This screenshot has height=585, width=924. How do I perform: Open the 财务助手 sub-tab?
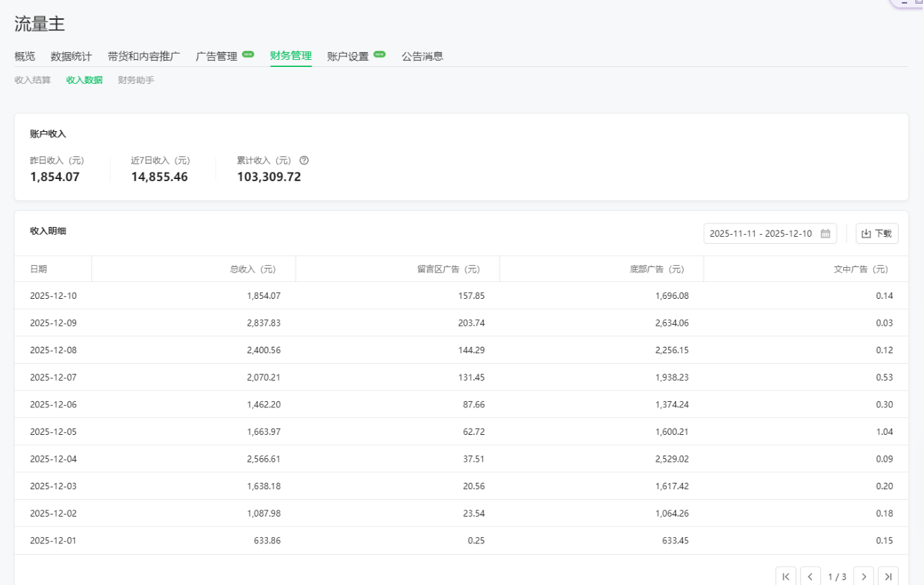[x=136, y=80]
